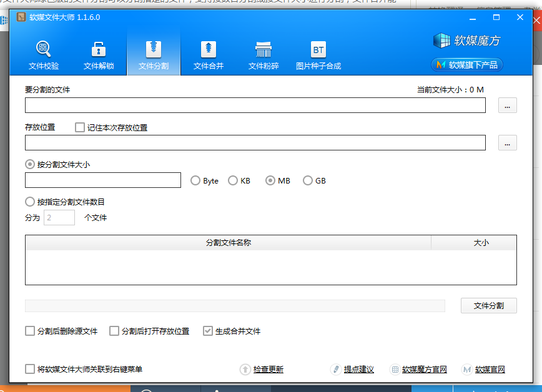Click the 检查更新 link
The width and height of the screenshot is (542, 392).
pos(268,370)
